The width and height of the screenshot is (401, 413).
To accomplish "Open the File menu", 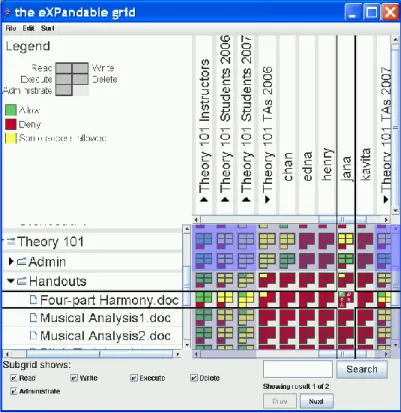I will [11, 28].
